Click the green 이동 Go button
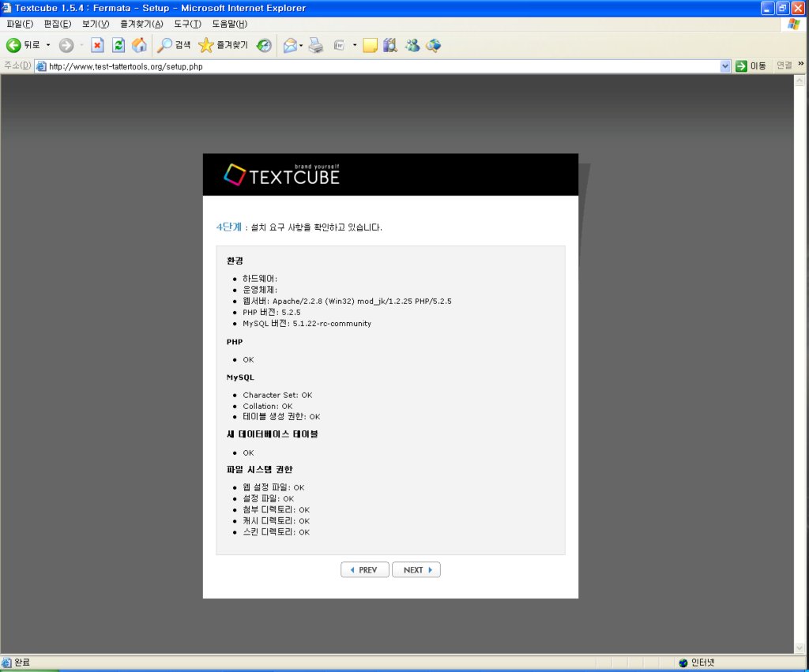Image resolution: width=809 pixels, height=672 pixels. 751,66
